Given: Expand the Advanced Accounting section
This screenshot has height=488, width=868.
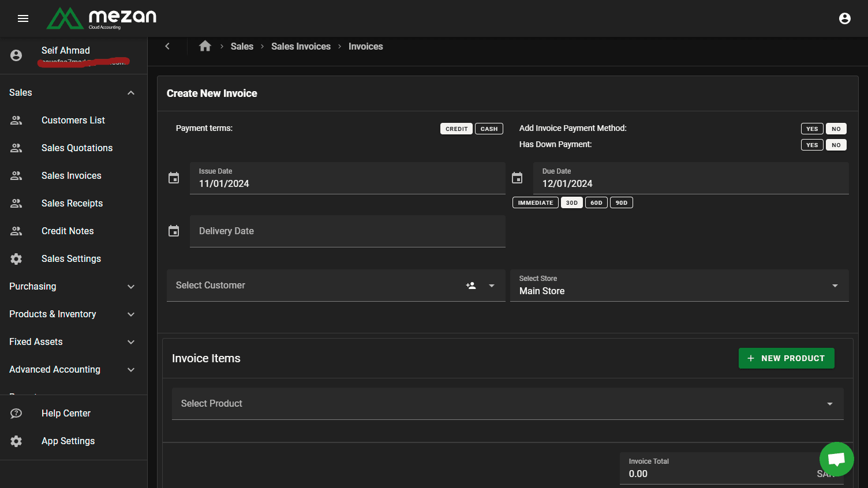Looking at the screenshot, I should click(131, 370).
